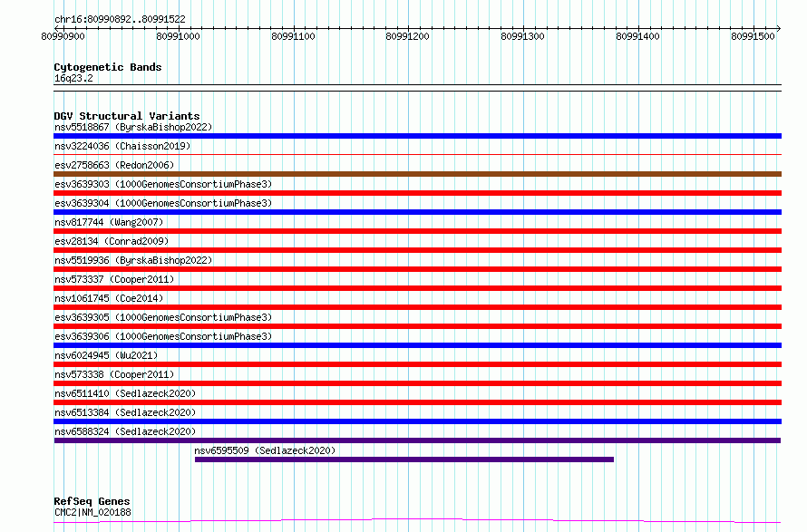Click the nsv1061745 (Coe2014) label
The width and height of the screenshot is (807, 532).
(x=109, y=298)
